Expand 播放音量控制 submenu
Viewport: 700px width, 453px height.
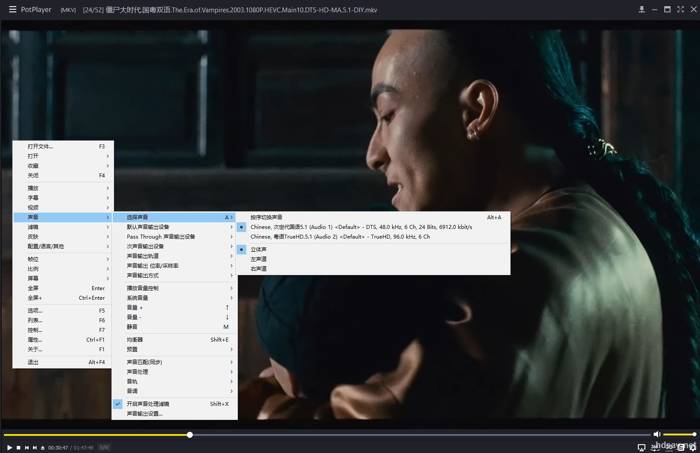(175, 288)
